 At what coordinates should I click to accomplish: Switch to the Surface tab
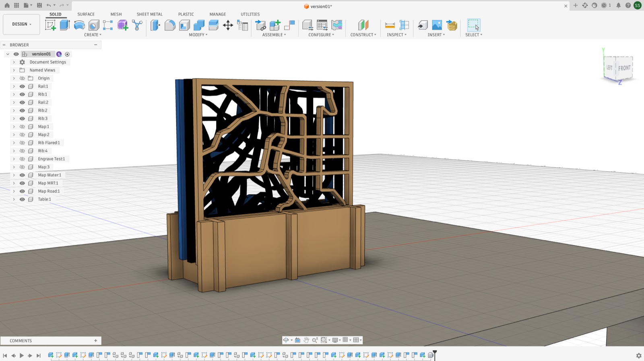[86, 14]
